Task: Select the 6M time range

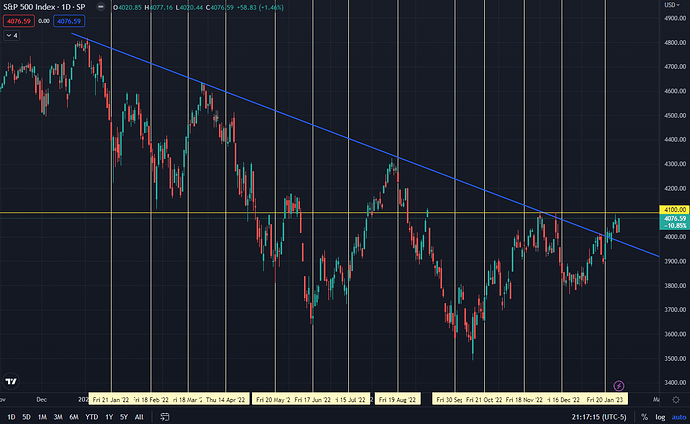Action: coord(74,417)
